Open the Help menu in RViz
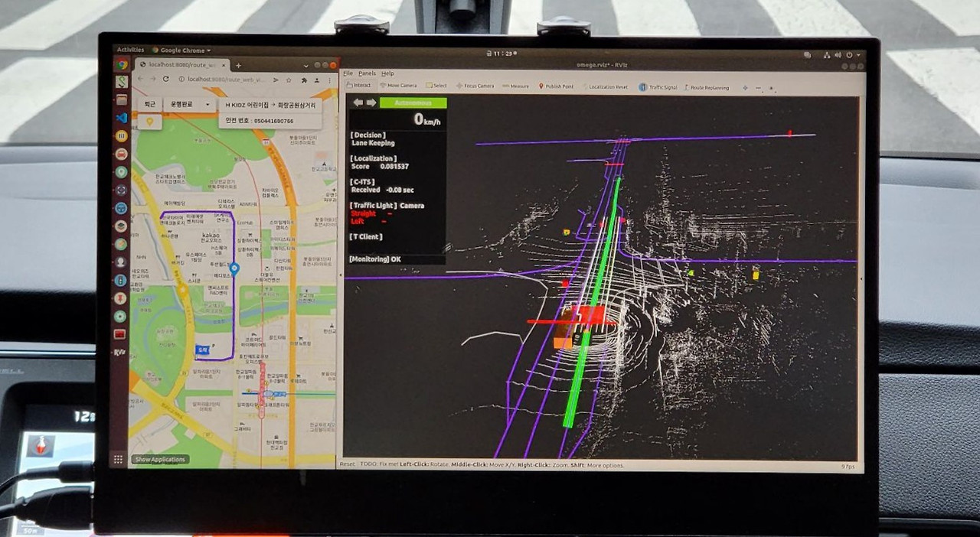 (x=387, y=73)
